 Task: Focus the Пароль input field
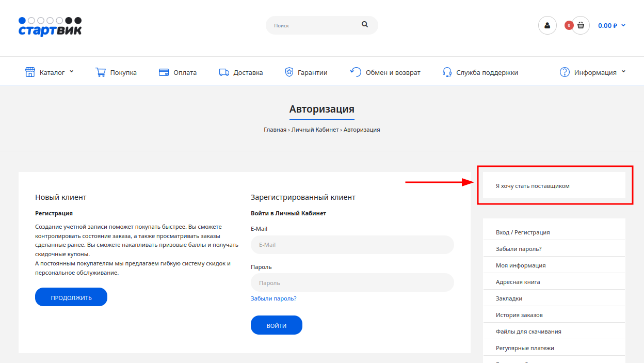tap(352, 283)
